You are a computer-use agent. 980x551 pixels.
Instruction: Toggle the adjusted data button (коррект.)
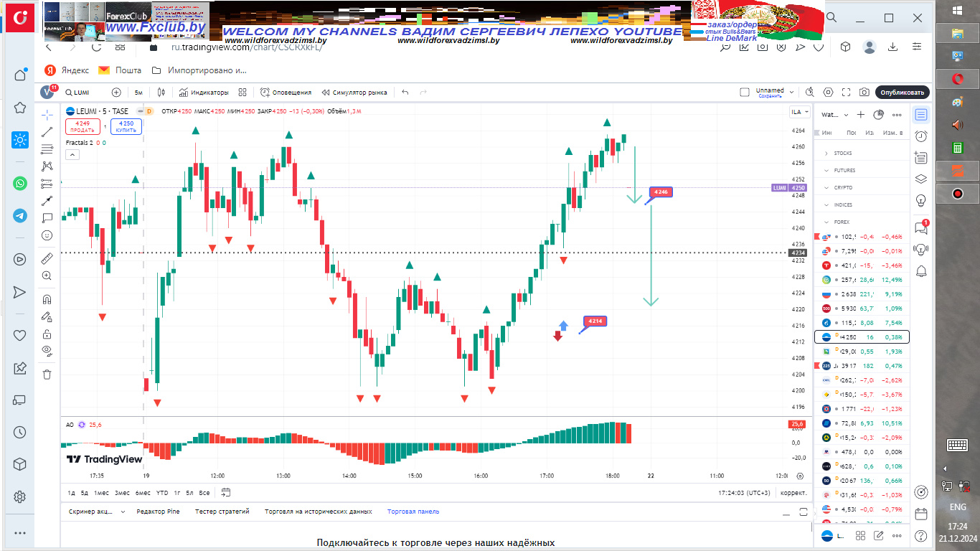(x=793, y=493)
